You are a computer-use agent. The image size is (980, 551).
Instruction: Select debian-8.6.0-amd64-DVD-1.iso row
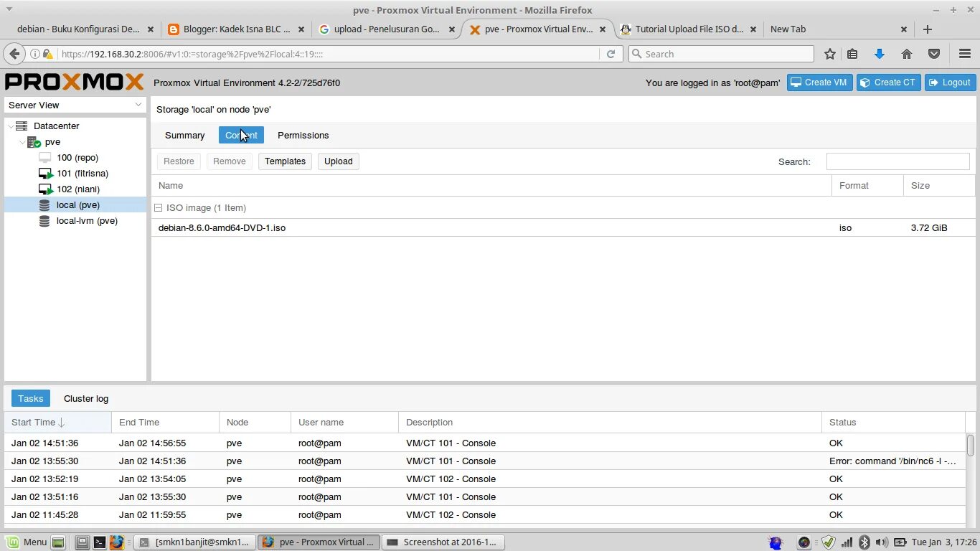[x=563, y=228]
